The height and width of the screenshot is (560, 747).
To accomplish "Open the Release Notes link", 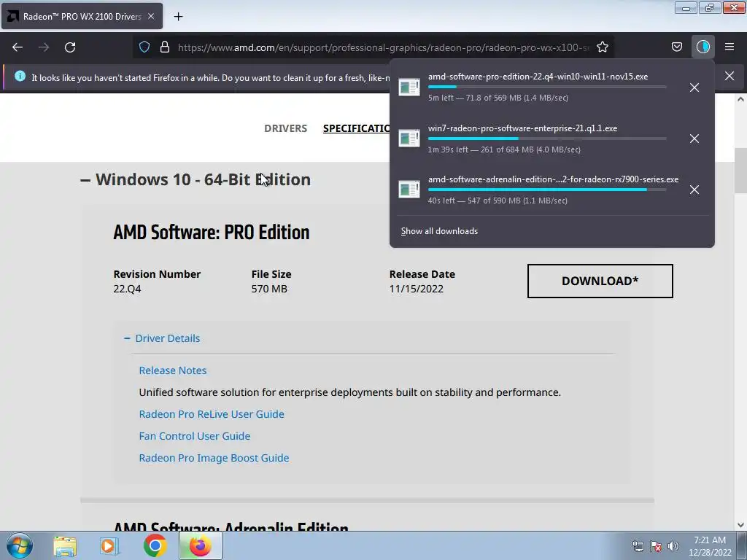I will (x=172, y=370).
